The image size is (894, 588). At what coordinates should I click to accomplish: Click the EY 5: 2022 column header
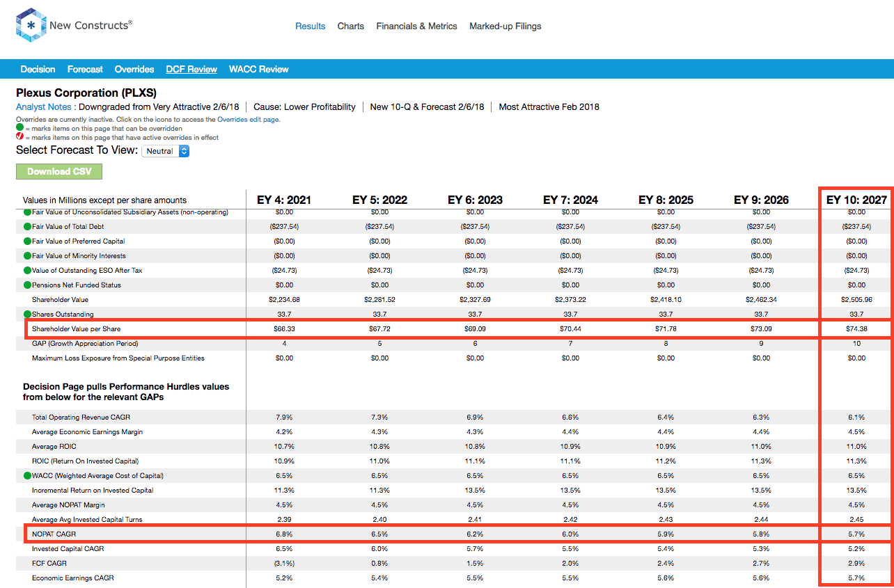point(379,200)
